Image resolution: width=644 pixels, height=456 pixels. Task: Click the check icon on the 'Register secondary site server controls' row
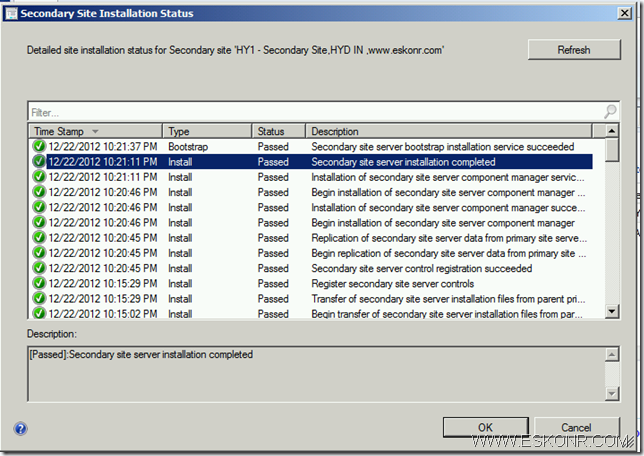coord(39,283)
